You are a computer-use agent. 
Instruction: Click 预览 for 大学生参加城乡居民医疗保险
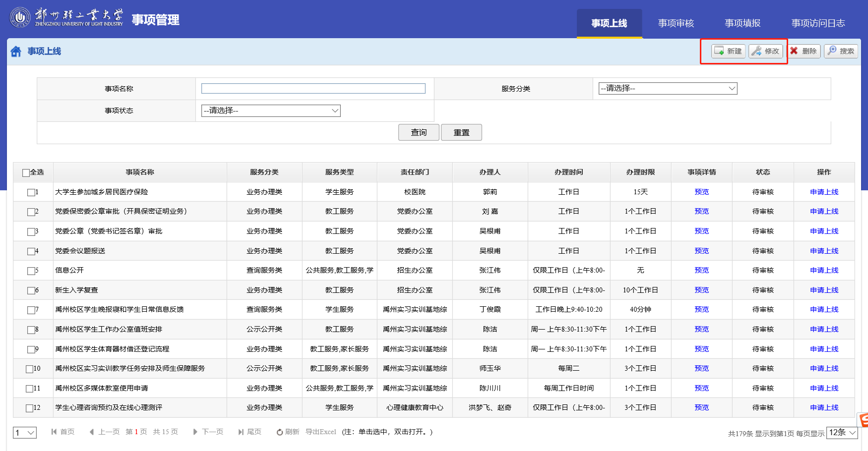click(702, 192)
